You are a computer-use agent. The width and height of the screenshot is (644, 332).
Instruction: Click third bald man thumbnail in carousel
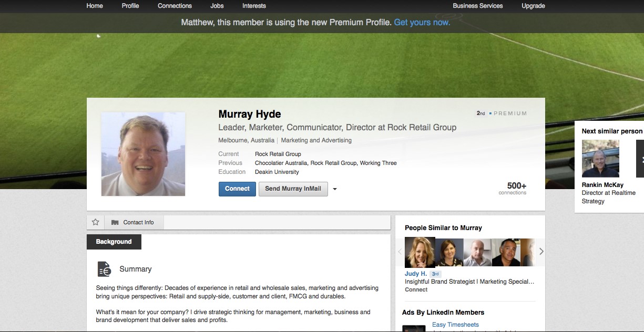pyautogui.click(x=478, y=253)
